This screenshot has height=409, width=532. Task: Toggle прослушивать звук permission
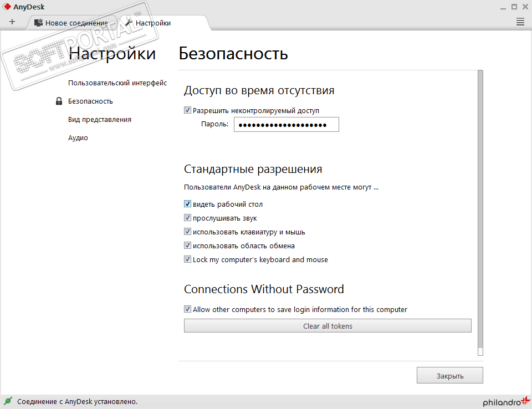point(187,218)
